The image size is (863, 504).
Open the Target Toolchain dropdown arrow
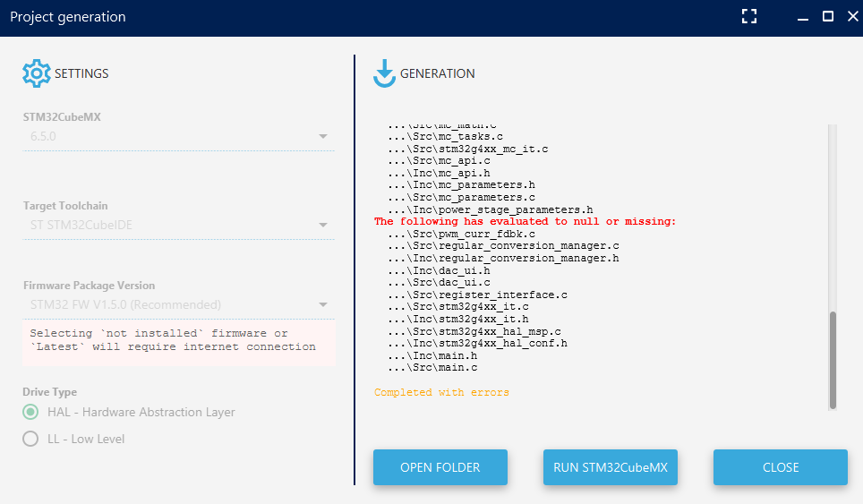323,225
